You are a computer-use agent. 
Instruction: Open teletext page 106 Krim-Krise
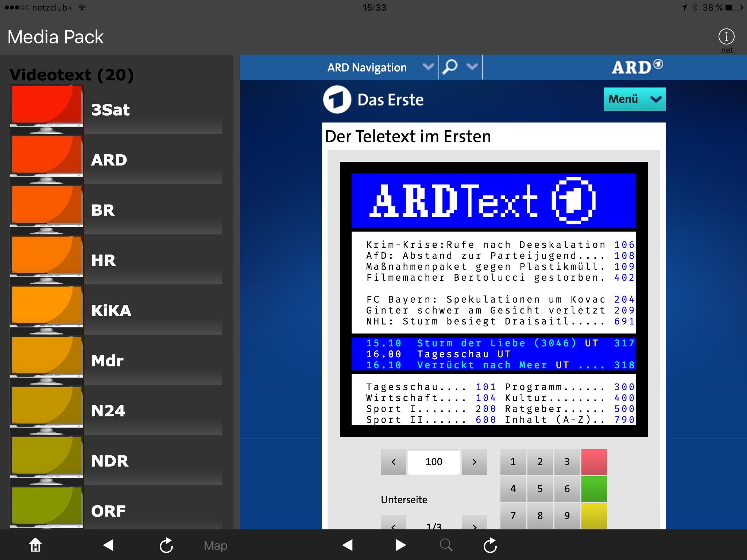coord(624,245)
